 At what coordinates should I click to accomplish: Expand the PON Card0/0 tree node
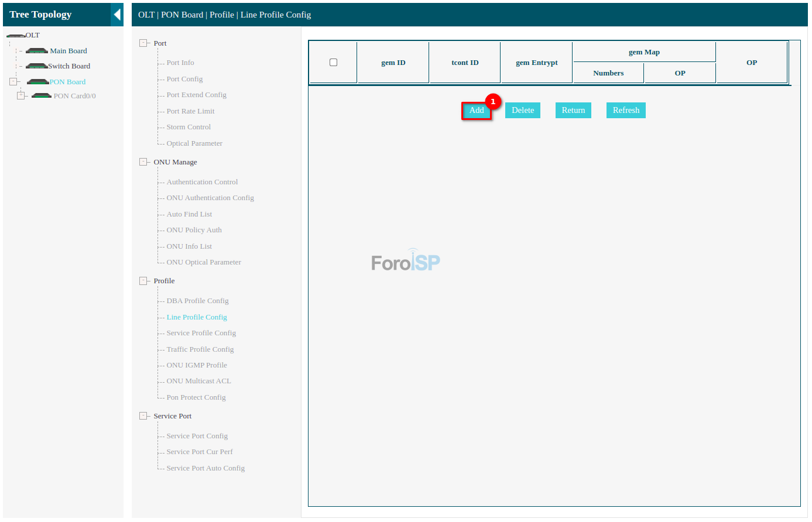click(x=21, y=96)
